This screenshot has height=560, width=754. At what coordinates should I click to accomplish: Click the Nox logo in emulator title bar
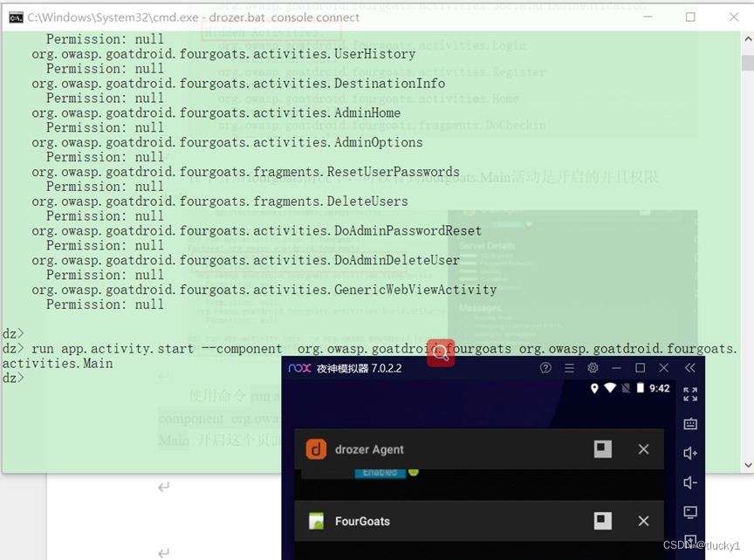point(300,368)
